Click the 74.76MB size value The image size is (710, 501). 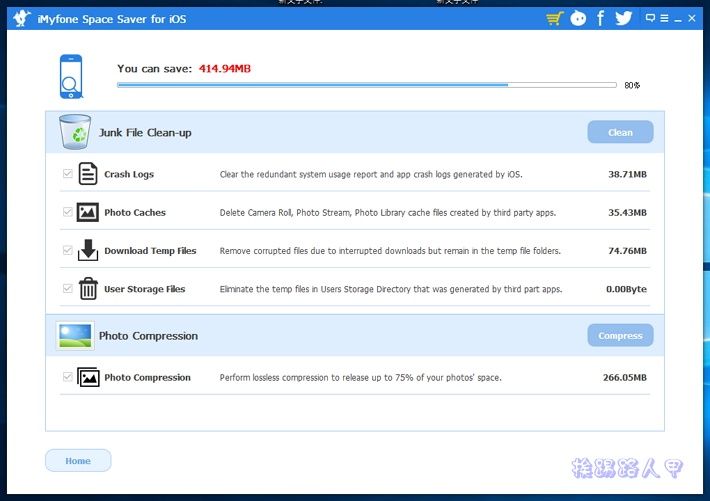point(627,251)
